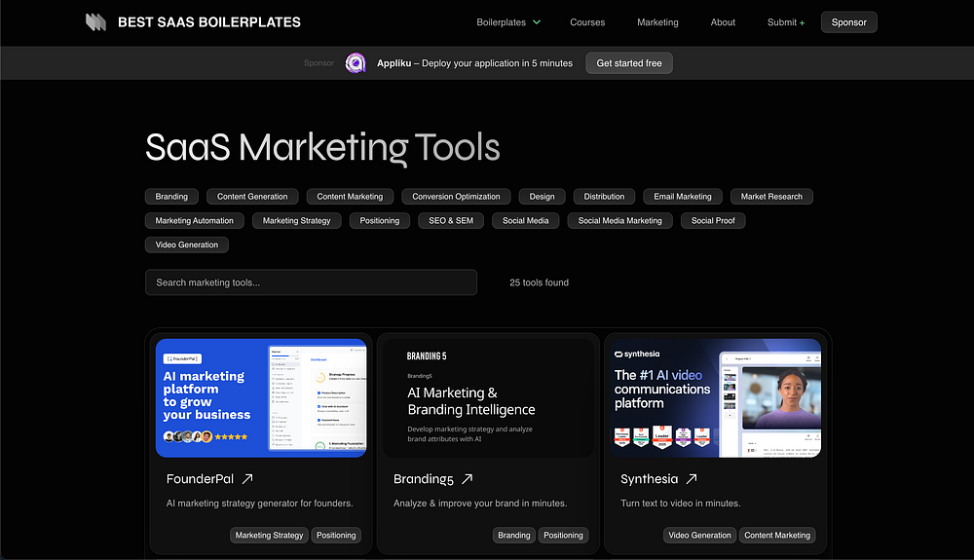Open the FounderPal preview thumbnail
974x560 pixels.
(261, 398)
